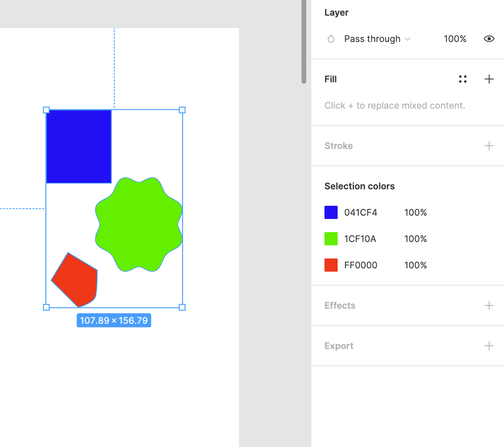This screenshot has height=447, width=504.
Task: Click the Selection colors heading
Action: point(359,186)
